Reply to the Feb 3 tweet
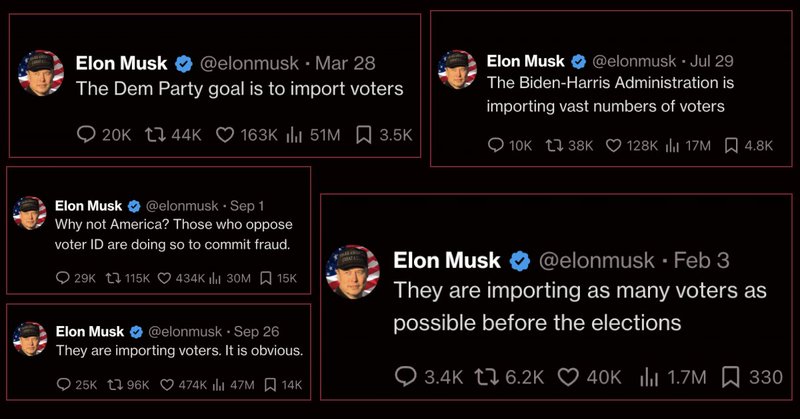This screenshot has width=800, height=419. (x=406, y=377)
